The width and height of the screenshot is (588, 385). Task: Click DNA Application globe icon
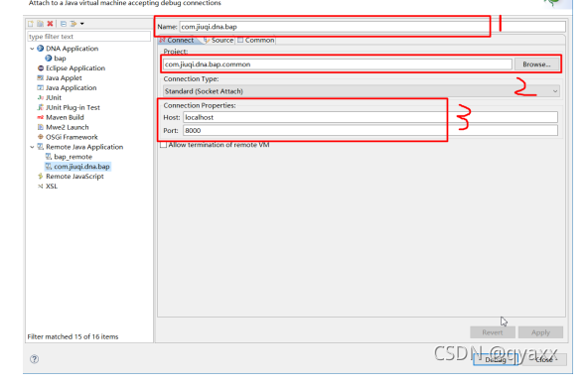(x=41, y=49)
